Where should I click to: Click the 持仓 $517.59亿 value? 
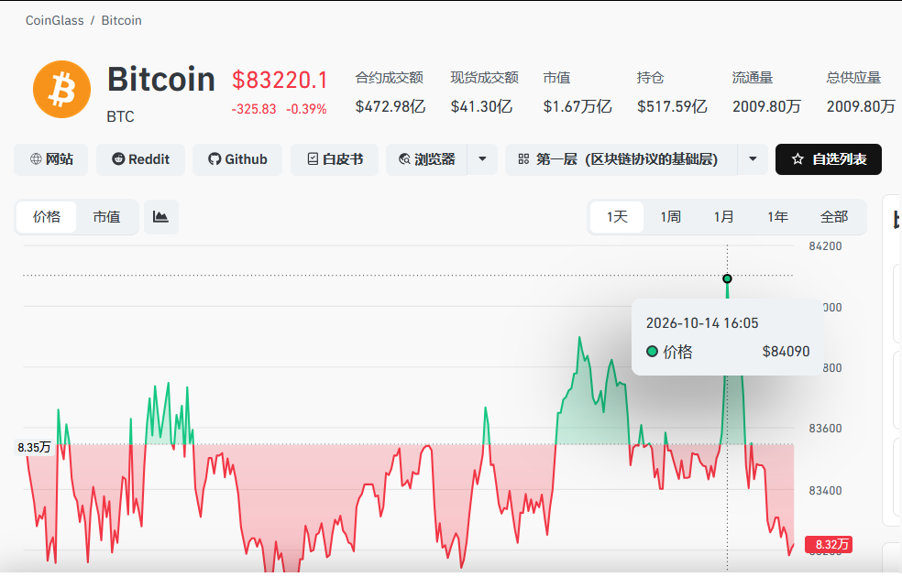(672, 106)
